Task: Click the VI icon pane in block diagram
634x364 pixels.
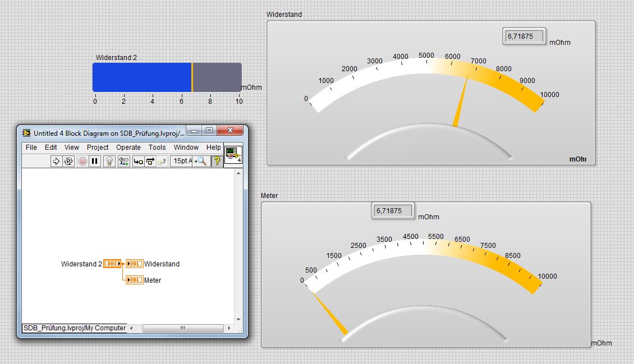Action: click(x=233, y=155)
